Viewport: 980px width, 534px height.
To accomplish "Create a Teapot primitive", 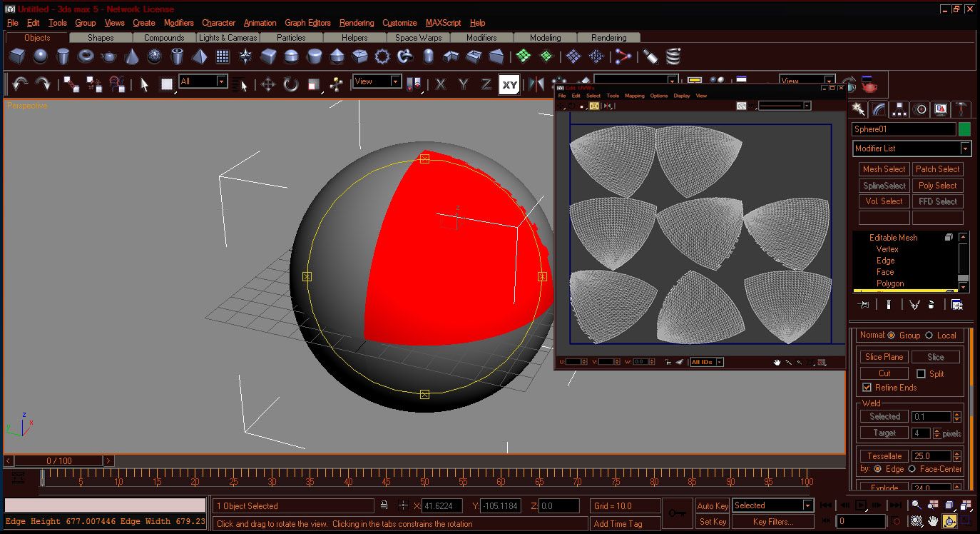I will click(x=108, y=56).
